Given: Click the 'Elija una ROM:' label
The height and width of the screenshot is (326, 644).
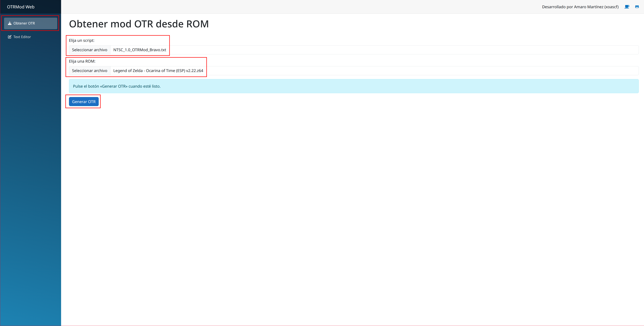Looking at the screenshot, I should (x=82, y=61).
